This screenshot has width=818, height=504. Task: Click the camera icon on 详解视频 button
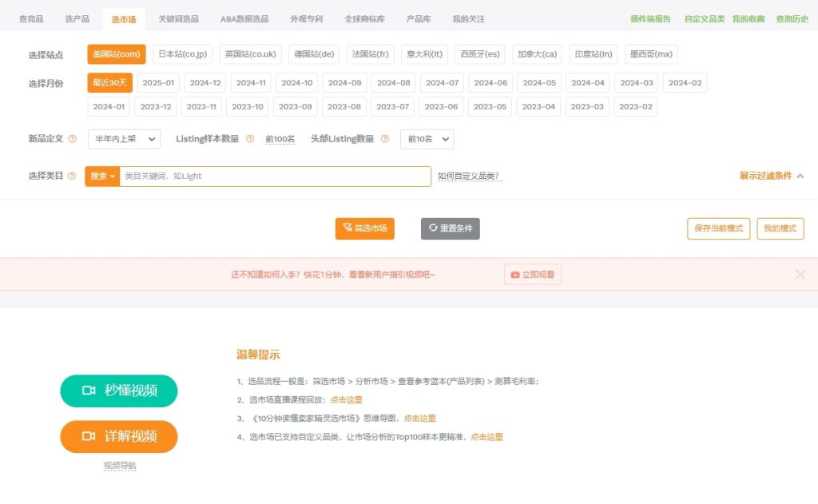click(x=90, y=436)
